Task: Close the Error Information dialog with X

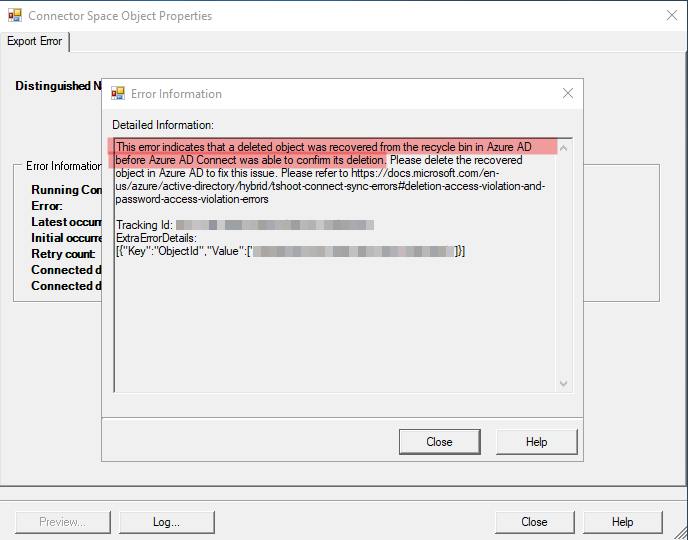Action: click(567, 94)
